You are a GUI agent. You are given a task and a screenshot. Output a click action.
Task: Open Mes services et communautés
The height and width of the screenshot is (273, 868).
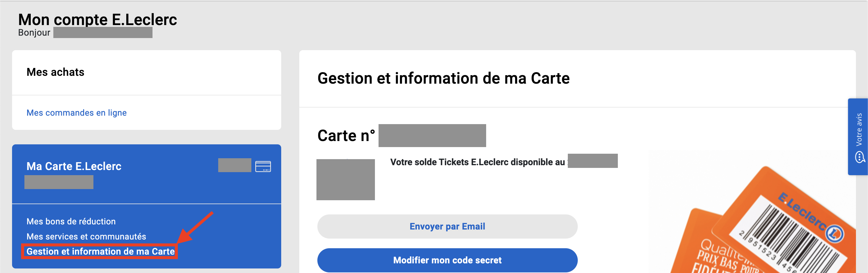click(x=86, y=236)
